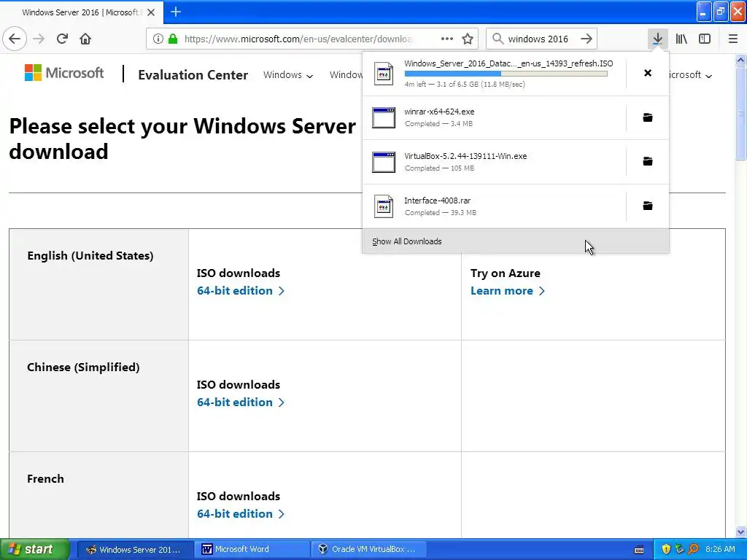Close the Windows Server 2016 tab

tap(151, 12)
